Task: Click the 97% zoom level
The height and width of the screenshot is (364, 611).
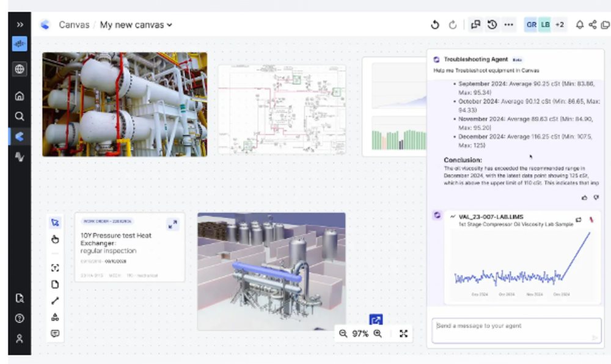Action: 360,334
